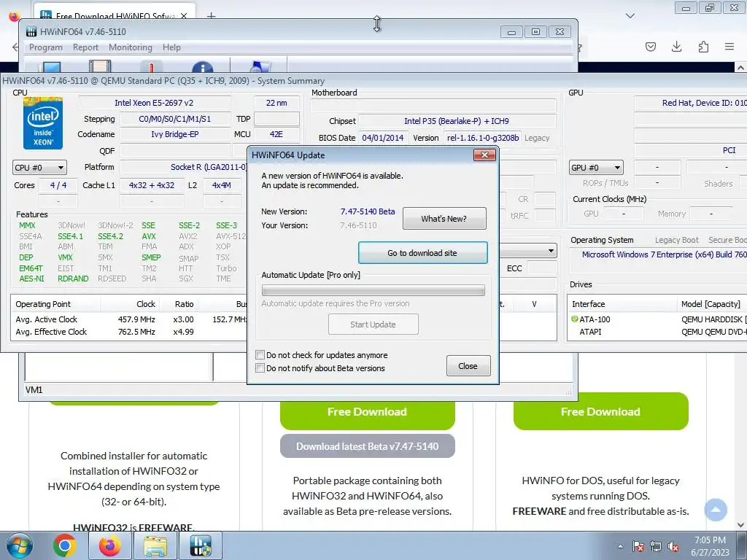Click the taskbar clock 7:05 PM
Viewport: 747px width, 560px height.
pos(710,545)
